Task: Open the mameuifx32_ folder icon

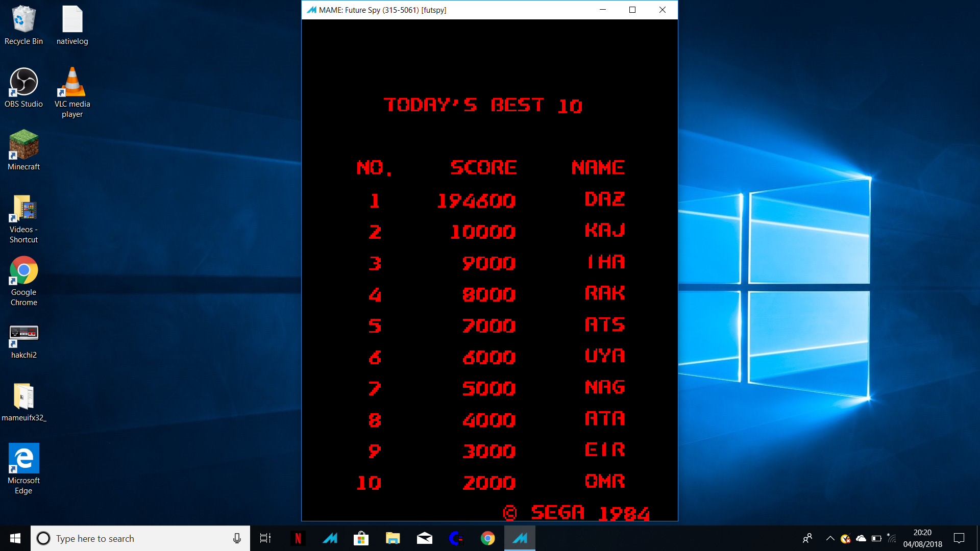Action: coord(23,397)
